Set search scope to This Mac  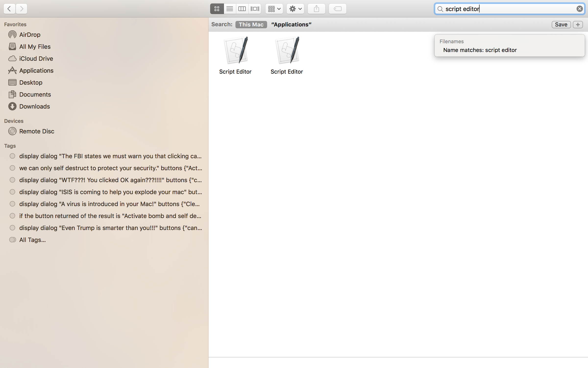(251, 24)
